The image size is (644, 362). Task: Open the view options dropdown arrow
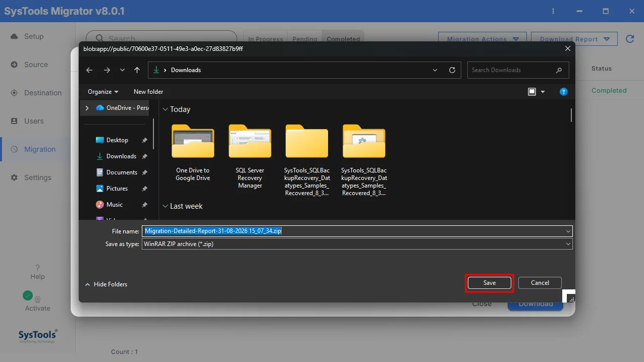[543, 92]
